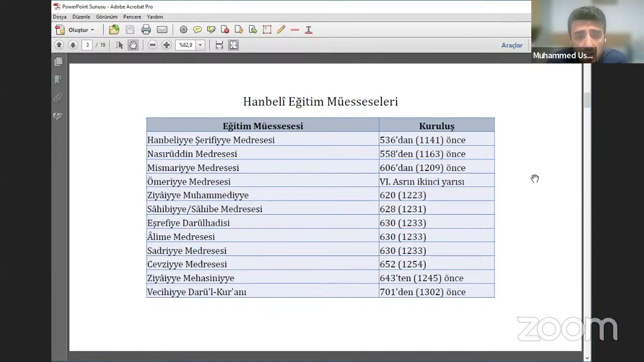The height and width of the screenshot is (362, 644).
Task: Click the rotate page icon
Action: tap(239, 30)
